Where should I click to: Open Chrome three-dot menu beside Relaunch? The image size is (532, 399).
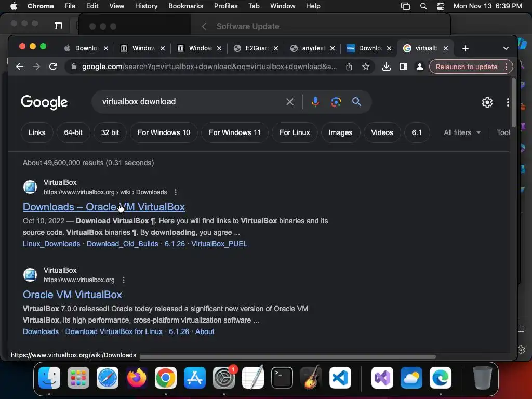coord(506,67)
